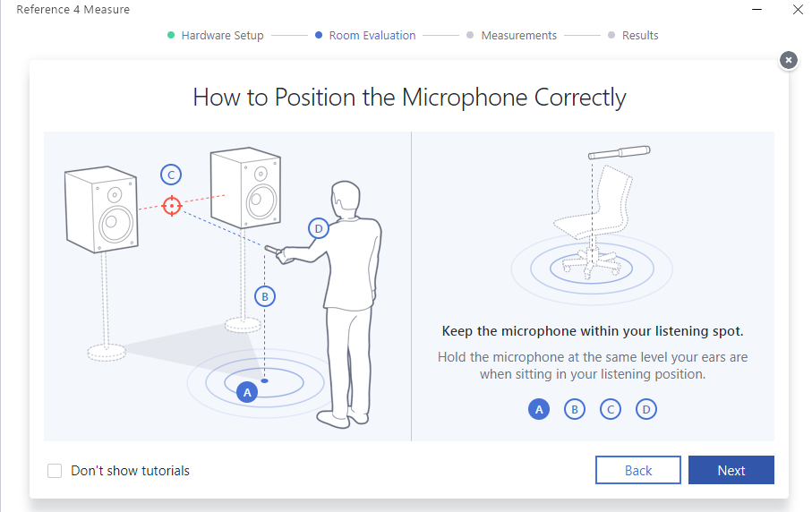Click the heading How to Position the Microphone Correctly

[410, 98]
